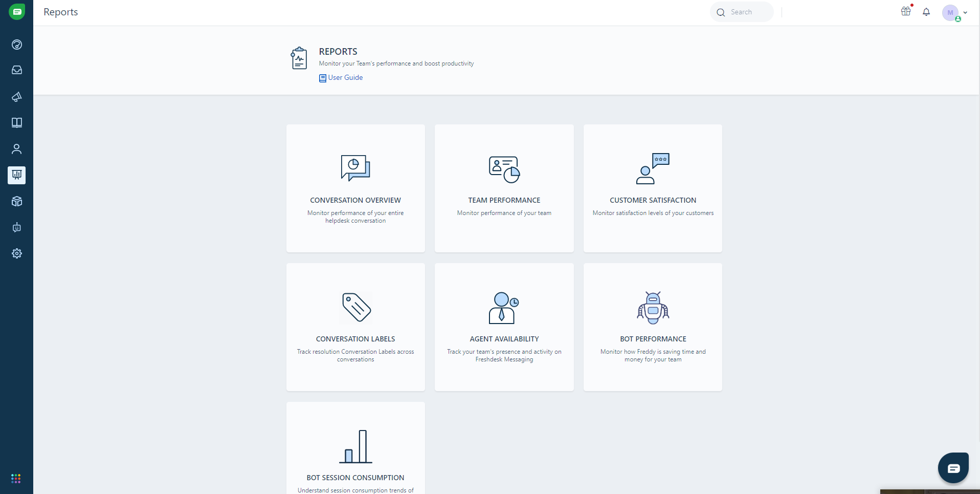
Task: Select the Reports chart icon in sidebar
Action: (17, 175)
